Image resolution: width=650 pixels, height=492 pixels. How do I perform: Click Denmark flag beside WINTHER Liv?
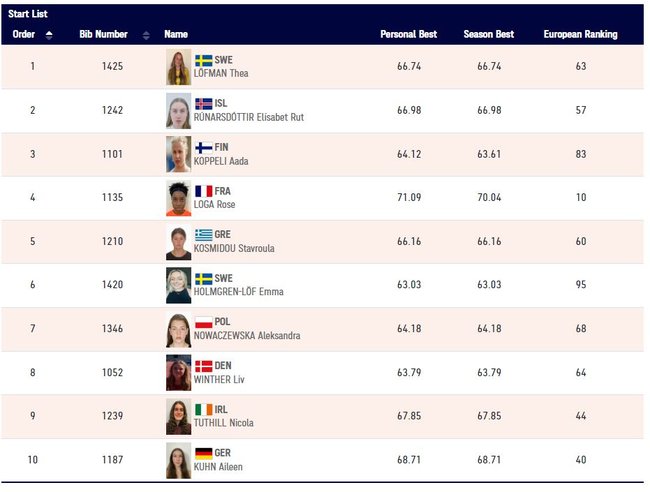coord(203,366)
